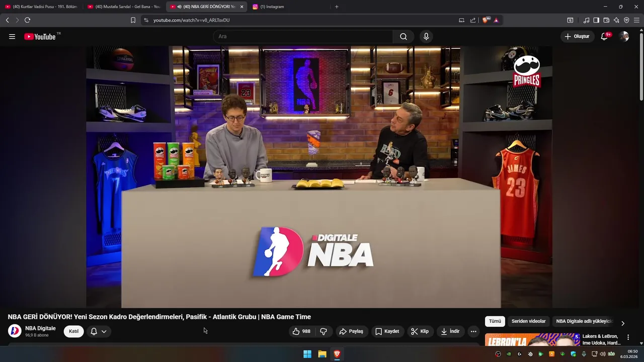Open options for Lakers & LeBron video
644x362 pixels.
pos(628,337)
